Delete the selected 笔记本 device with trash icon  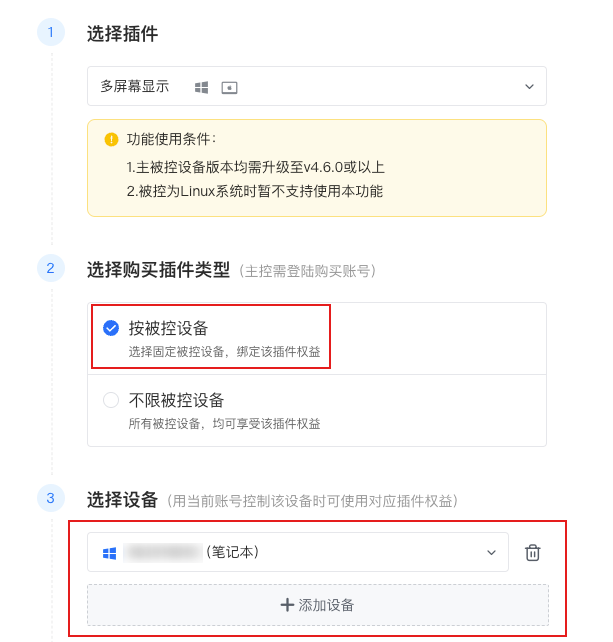(x=533, y=552)
